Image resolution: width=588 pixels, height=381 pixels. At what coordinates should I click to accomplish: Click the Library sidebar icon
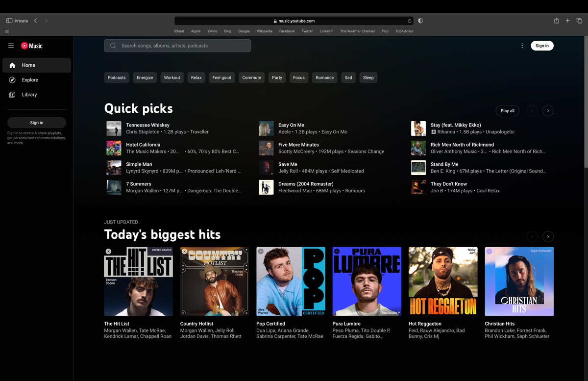12,95
